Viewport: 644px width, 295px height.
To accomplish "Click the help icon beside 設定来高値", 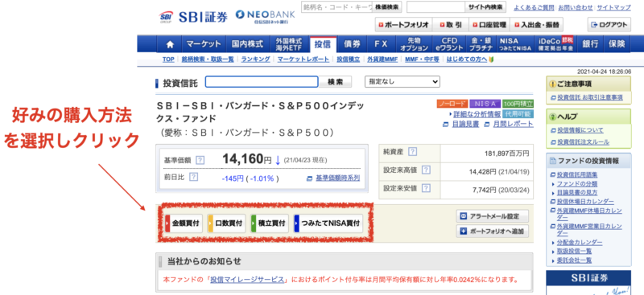I will [426, 170].
